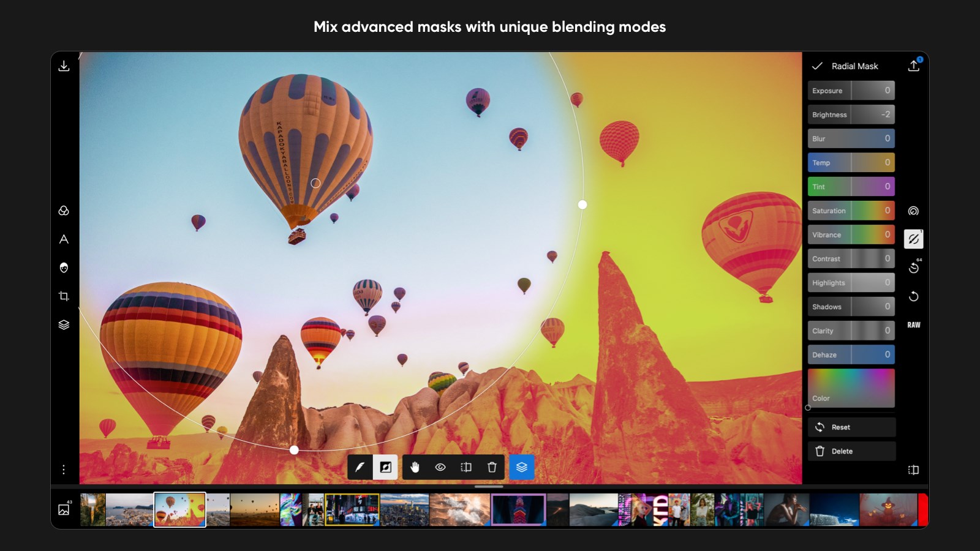This screenshot has height=551, width=980.
Task: Open the Layers panel from left sidebar
Action: [63, 324]
